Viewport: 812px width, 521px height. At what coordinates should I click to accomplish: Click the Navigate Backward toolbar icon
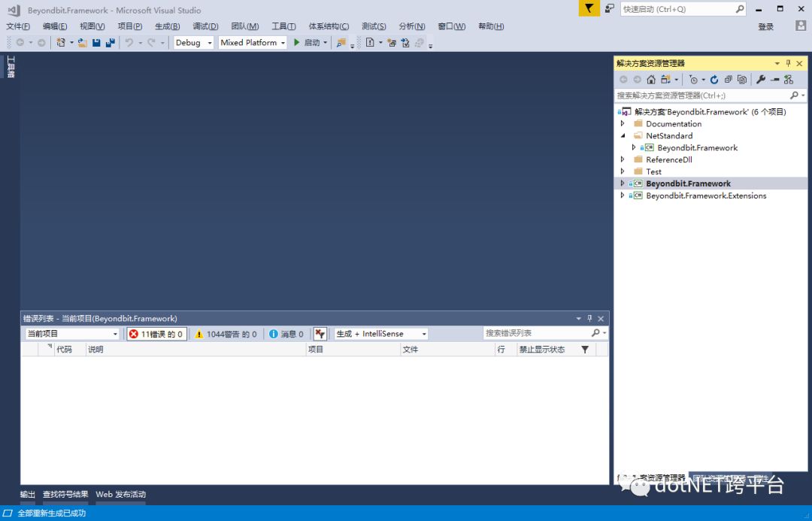point(20,42)
